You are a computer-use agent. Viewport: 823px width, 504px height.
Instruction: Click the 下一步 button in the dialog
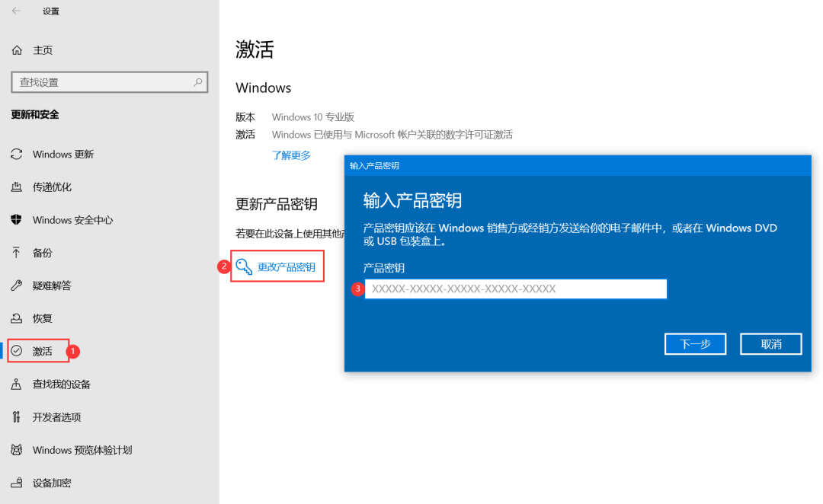point(695,344)
